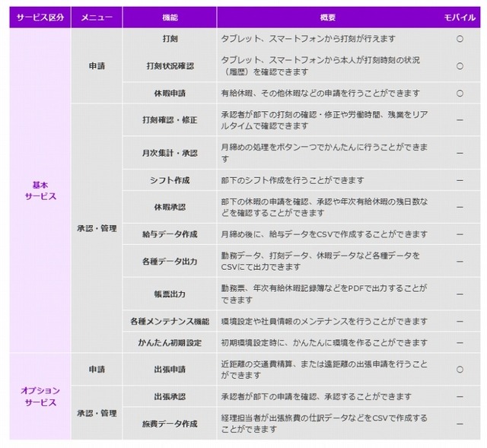The width and height of the screenshot is (487, 448).
Task: Click the dash mark in the 旅費データ作成 row
Action: tap(460, 424)
